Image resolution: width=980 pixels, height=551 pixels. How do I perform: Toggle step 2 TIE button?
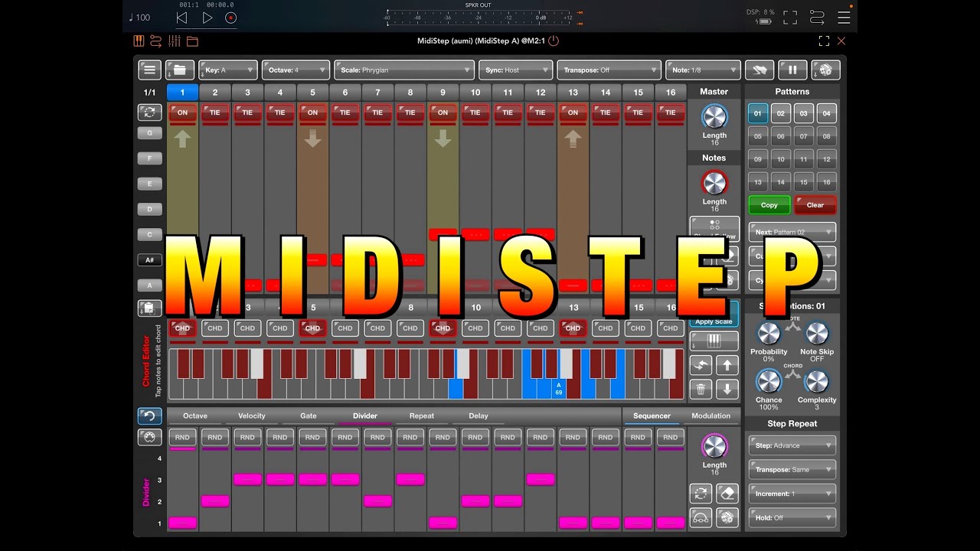tap(215, 112)
